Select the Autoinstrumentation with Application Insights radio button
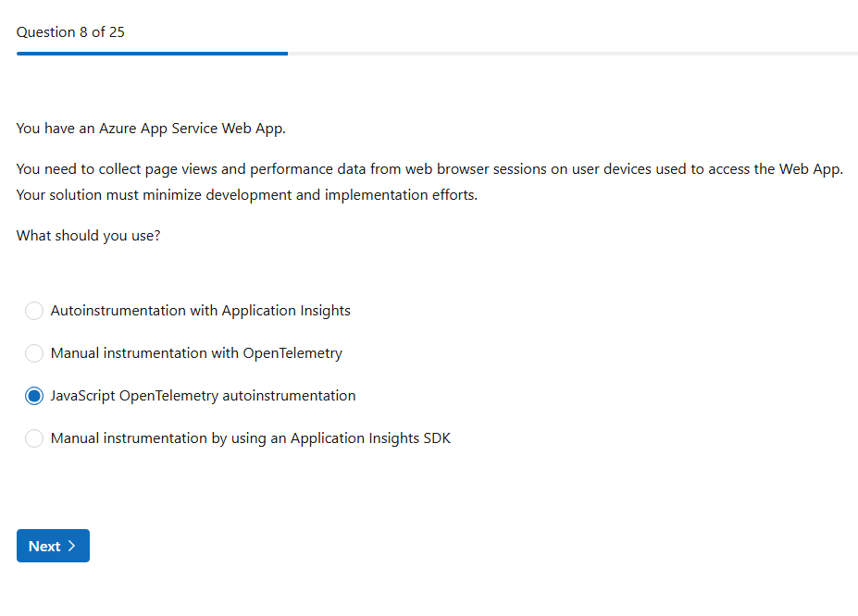 click(34, 311)
